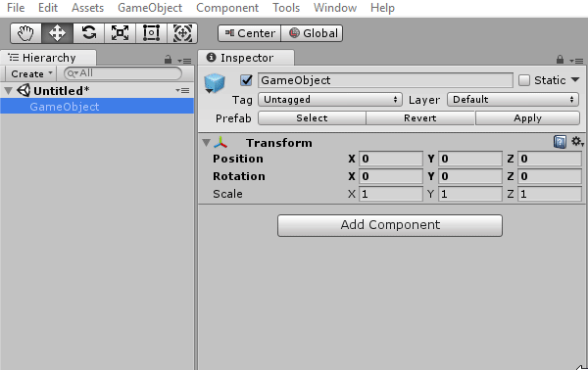Lock the Hierarchy panel
Image resolution: width=588 pixels, height=370 pixels.
tap(168, 60)
